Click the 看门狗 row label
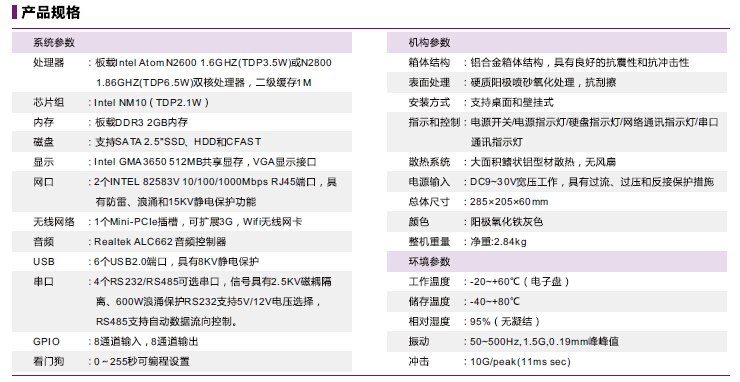740x382 pixels. pyautogui.click(x=49, y=361)
